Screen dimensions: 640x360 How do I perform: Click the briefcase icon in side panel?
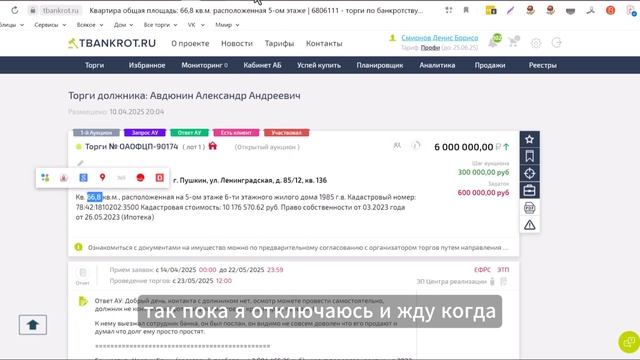coord(529,191)
